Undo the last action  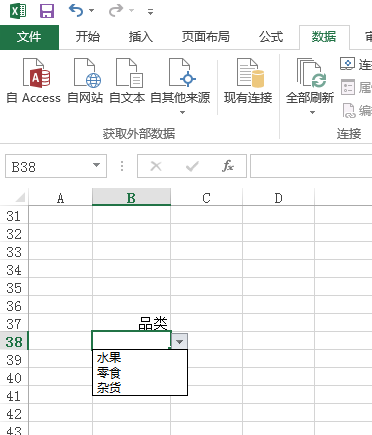[x=76, y=11]
